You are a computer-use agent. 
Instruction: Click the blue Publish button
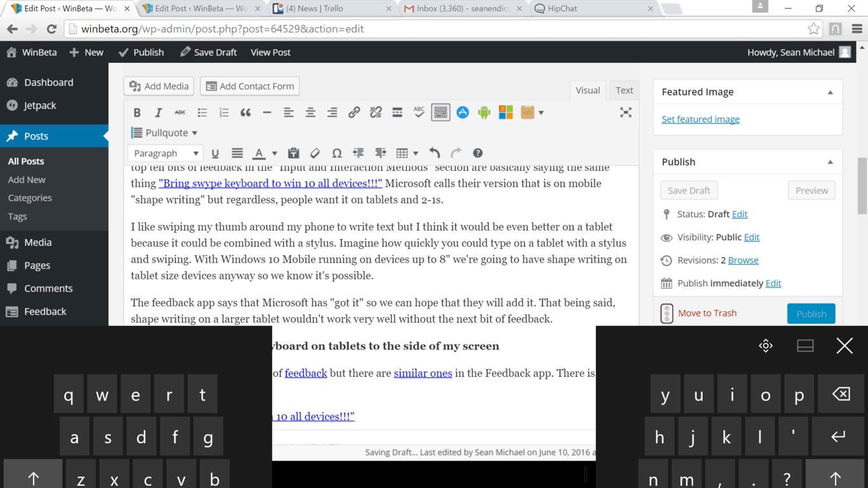(811, 314)
